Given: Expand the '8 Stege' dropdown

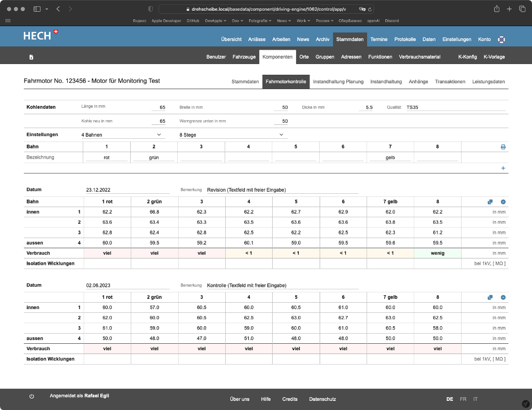Looking at the screenshot, I should (x=233, y=135).
